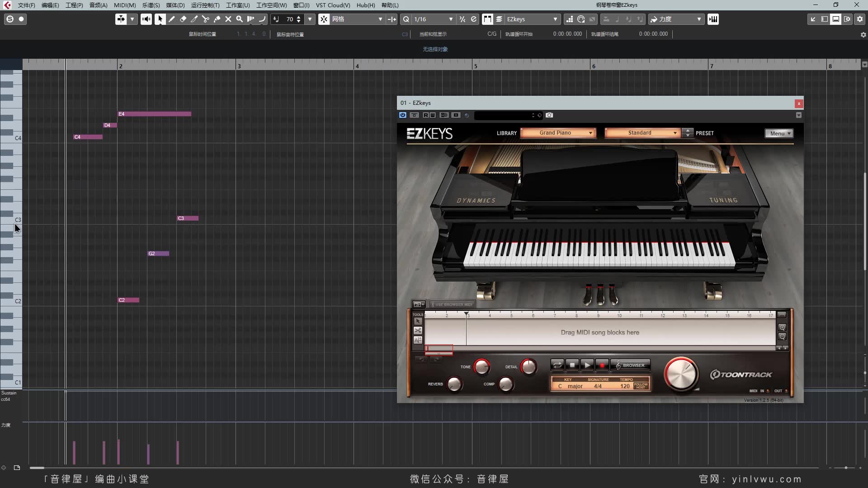The height and width of the screenshot is (488, 868).
Task: Toggle EZkeys loop button
Action: click(557, 365)
